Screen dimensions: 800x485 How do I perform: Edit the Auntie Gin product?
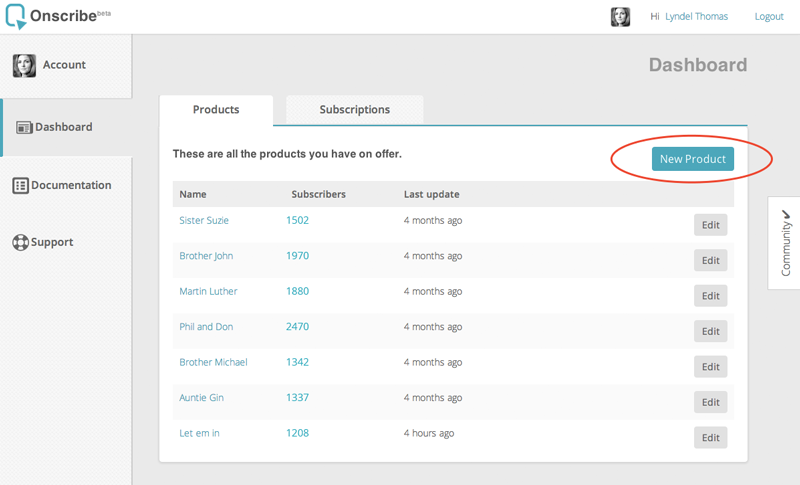(x=711, y=402)
